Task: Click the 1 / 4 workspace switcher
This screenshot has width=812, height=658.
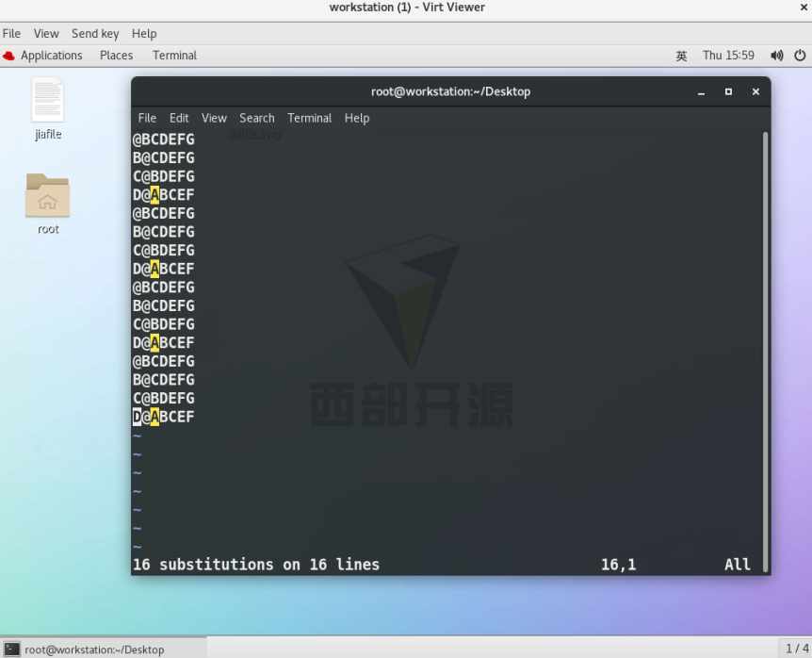Action: pyautogui.click(x=797, y=649)
